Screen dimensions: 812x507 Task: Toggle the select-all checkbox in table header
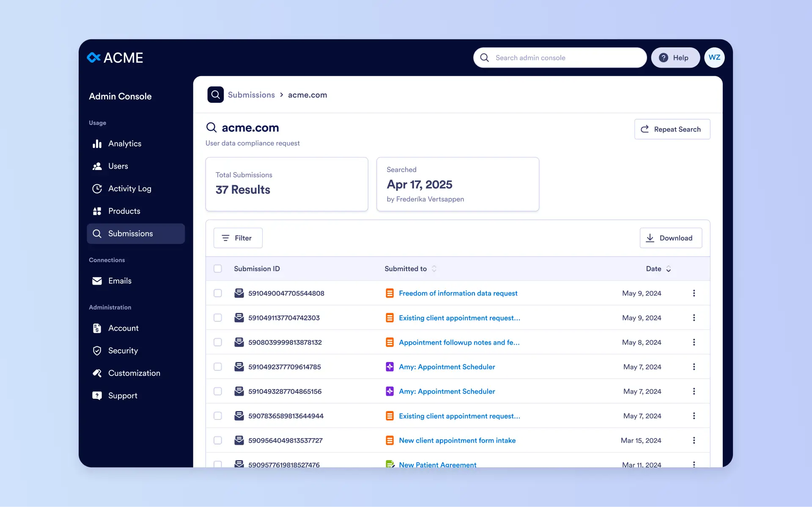[218, 269]
